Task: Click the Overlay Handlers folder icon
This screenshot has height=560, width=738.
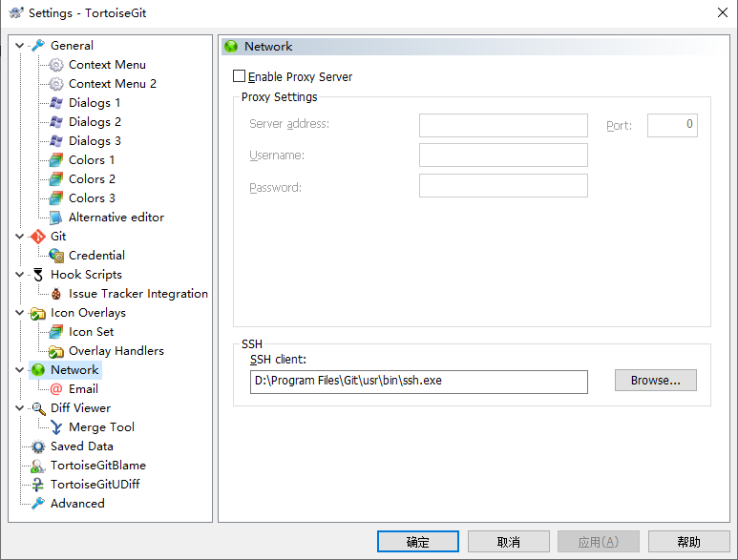Action: (56, 351)
